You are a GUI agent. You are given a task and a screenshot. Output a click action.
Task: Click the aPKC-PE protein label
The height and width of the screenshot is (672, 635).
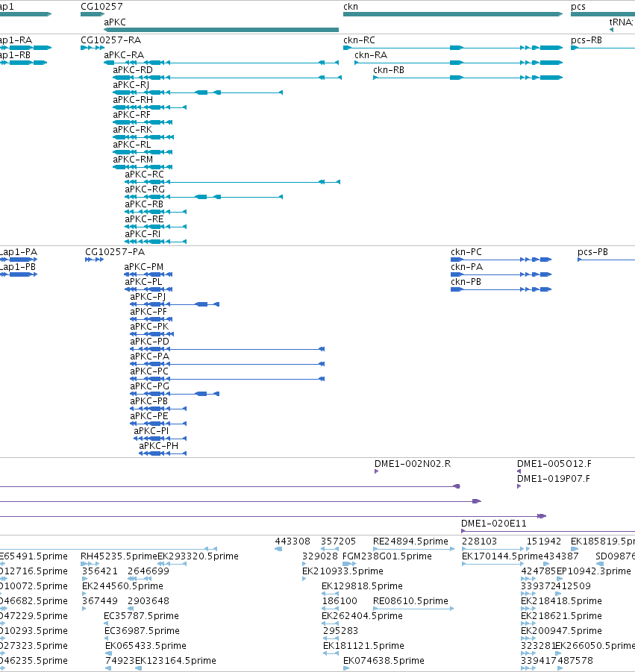[x=149, y=416]
